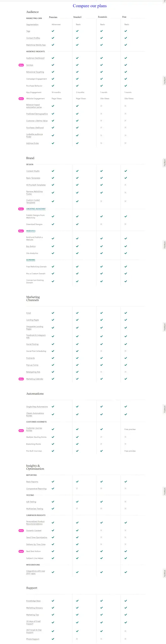Open the Customer Lifetime Value link
166x644 pixels.
point(37,121)
